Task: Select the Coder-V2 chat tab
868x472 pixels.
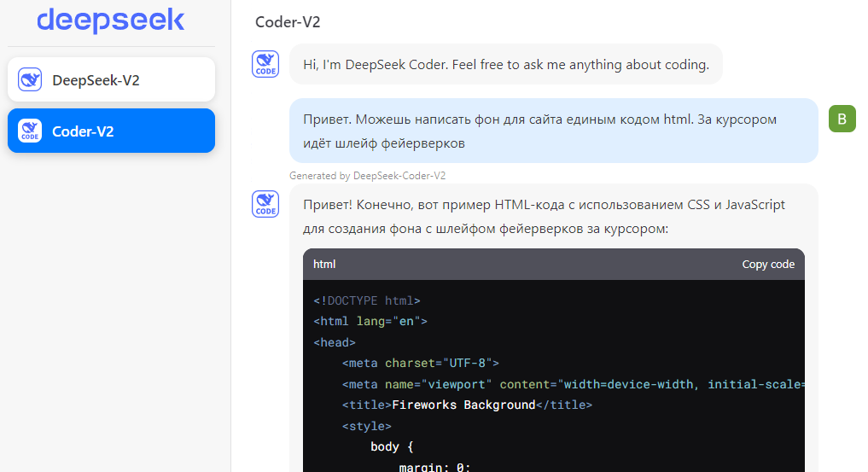Action: click(111, 131)
